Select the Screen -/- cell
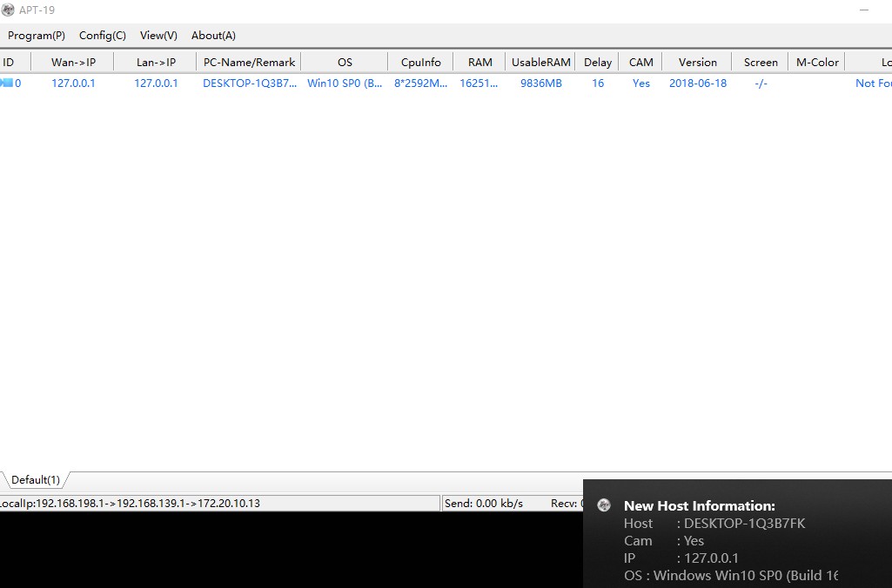The width and height of the screenshot is (892, 588). point(761,83)
